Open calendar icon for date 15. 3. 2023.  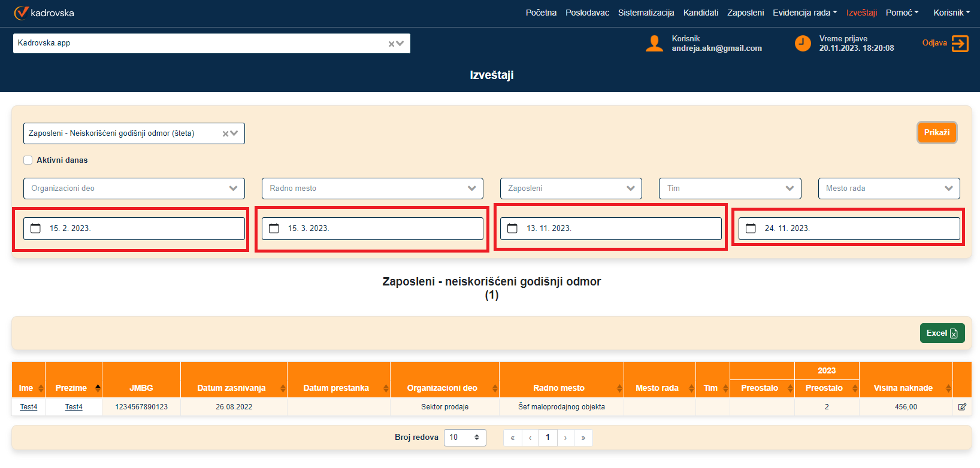click(x=274, y=229)
